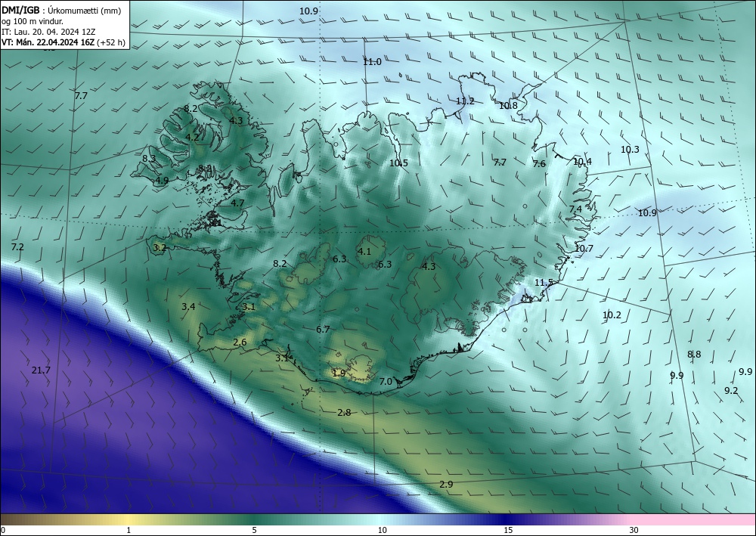This screenshot has width=756, height=536.
Task: Select the 3.2 value on Snæfellsnes peninsula
Action: pos(160,248)
